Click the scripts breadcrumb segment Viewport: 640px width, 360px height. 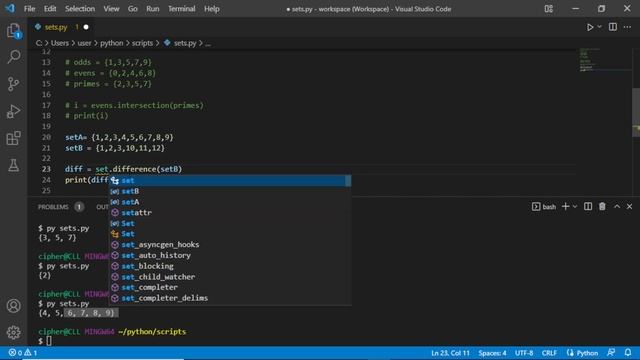tap(142, 43)
